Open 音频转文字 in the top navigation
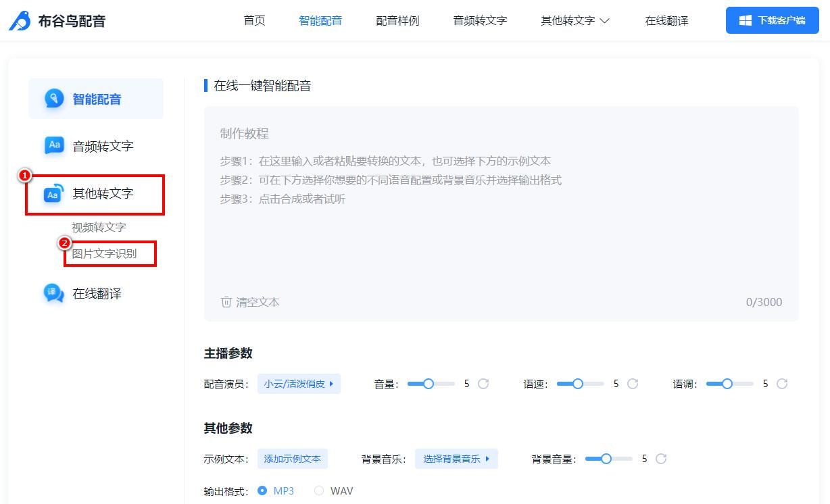Image resolution: width=830 pixels, height=504 pixels. (480, 20)
